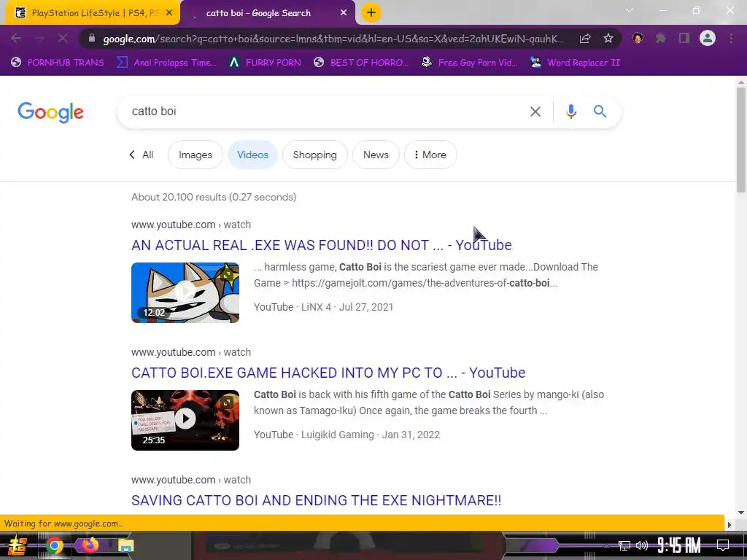View site information via the lock icon
747x560 pixels.
tap(92, 38)
